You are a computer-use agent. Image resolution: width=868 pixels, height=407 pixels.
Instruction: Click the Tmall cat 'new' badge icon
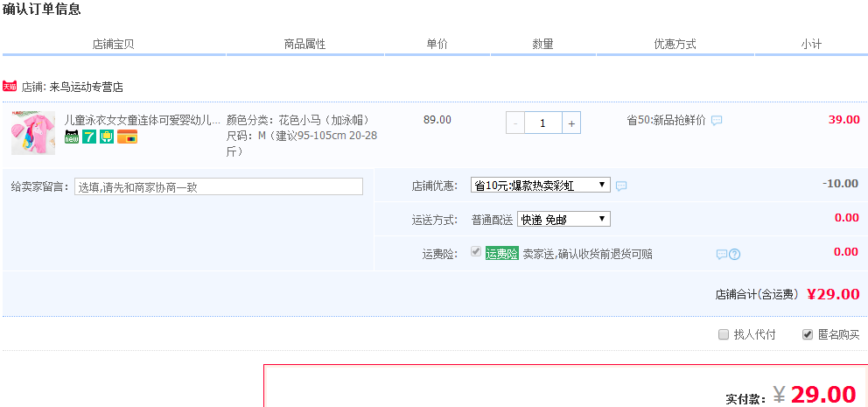click(72, 137)
